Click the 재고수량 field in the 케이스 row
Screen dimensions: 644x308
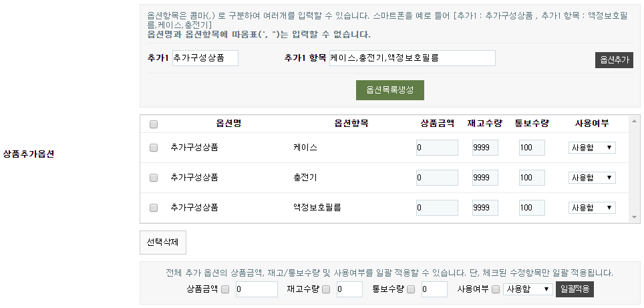coord(485,148)
